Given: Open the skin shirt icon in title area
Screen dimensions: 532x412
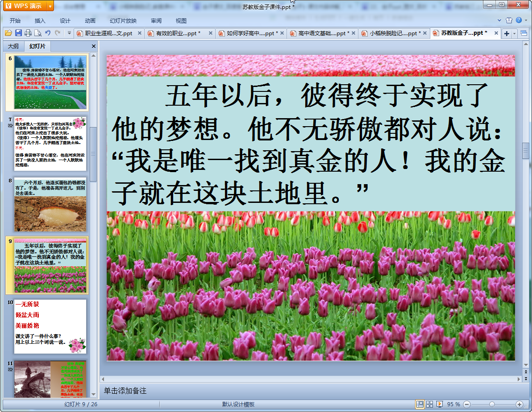Looking at the screenshot, I should point(509,21).
